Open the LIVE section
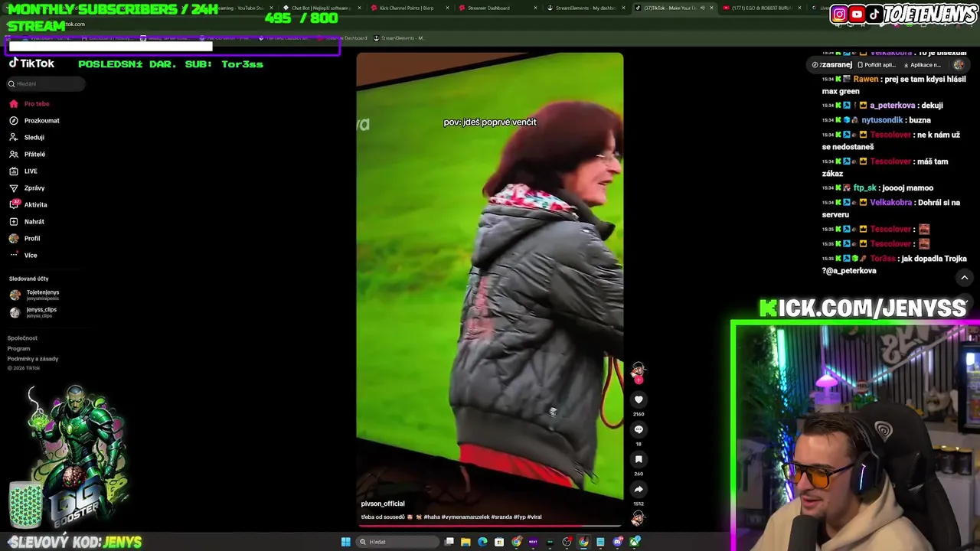Viewport: 980px width, 551px height. click(23, 171)
